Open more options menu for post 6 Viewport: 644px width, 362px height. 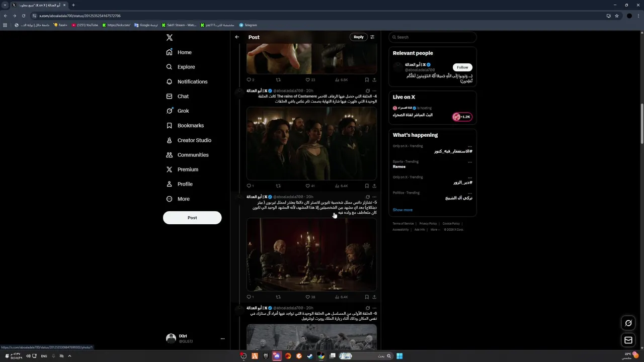click(374, 308)
